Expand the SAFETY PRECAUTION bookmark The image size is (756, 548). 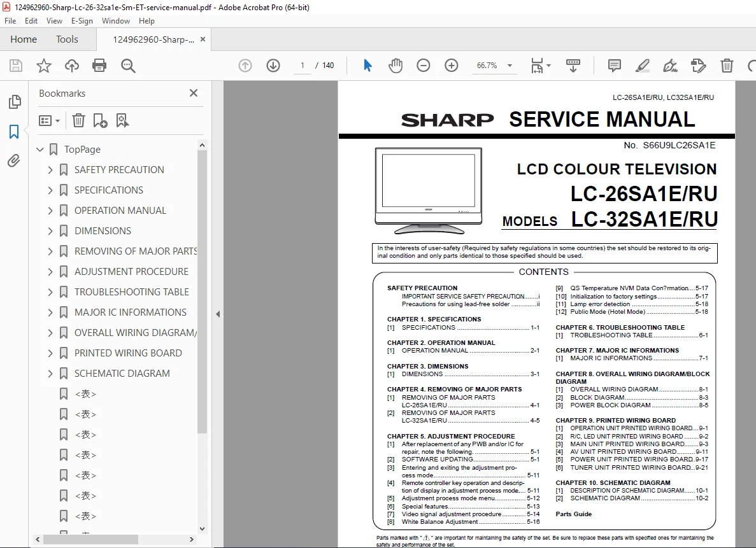[x=50, y=170]
